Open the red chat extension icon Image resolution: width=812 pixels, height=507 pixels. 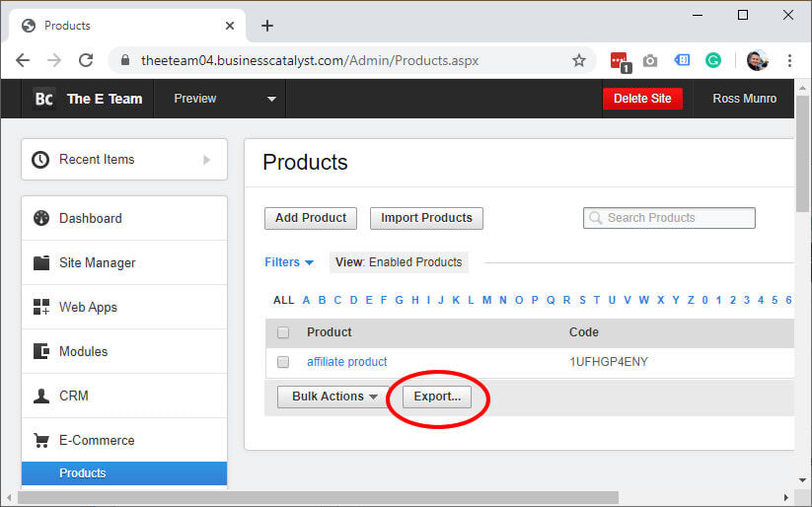(620, 61)
